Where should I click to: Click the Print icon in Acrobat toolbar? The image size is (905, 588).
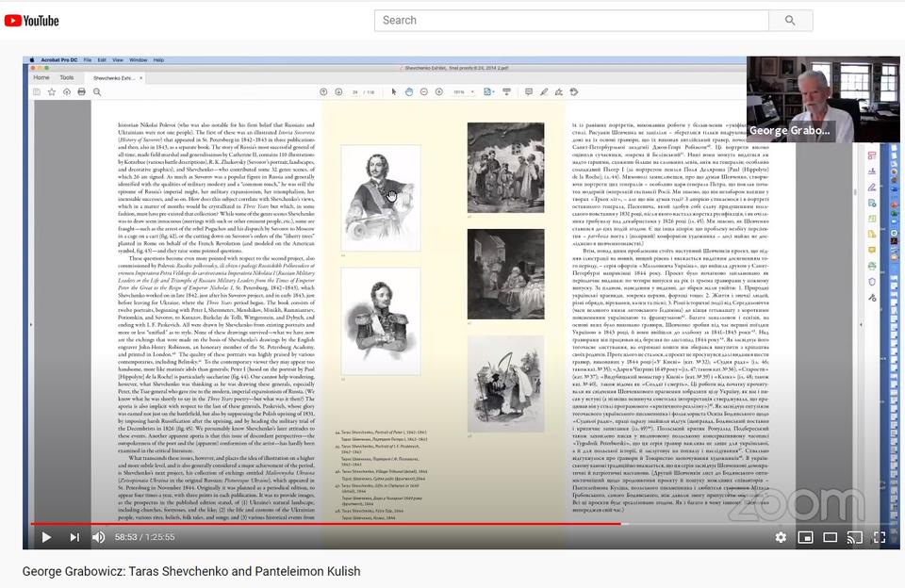(x=82, y=91)
